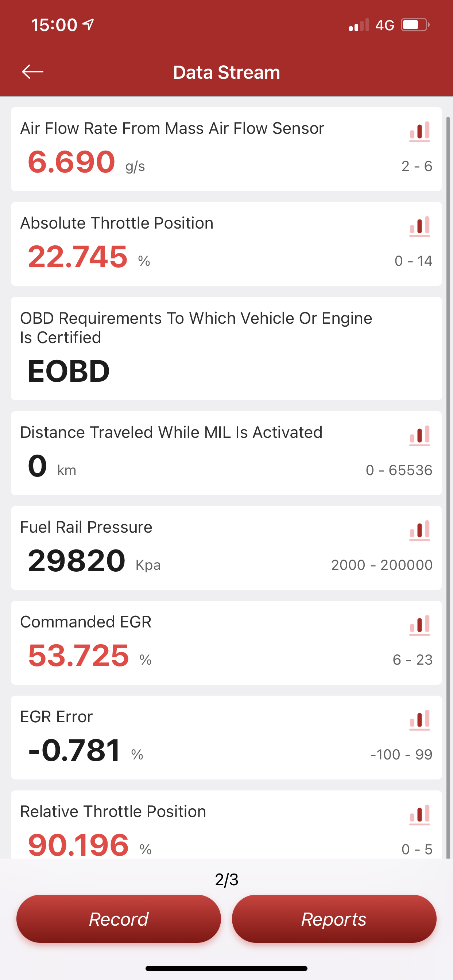Image resolution: width=453 pixels, height=980 pixels.
Task: Tap the back arrow in header
Action: click(32, 71)
